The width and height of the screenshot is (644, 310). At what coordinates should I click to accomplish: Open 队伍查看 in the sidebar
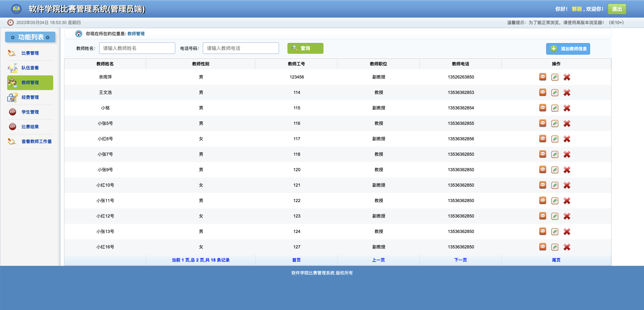tap(30, 68)
